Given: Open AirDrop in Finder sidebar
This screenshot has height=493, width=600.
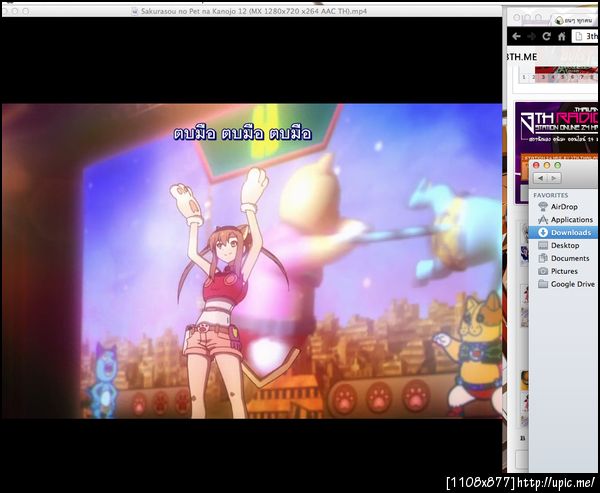Looking at the screenshot, I should (x=564, y=207).
